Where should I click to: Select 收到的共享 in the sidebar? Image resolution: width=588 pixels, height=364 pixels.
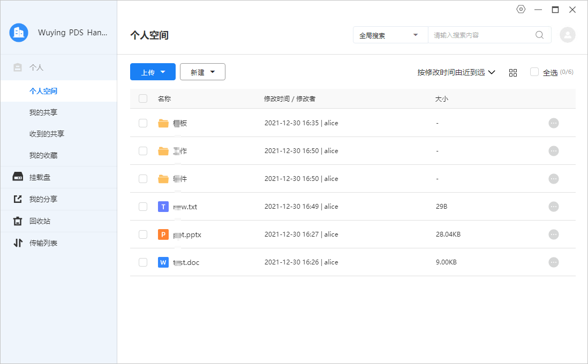point(47,134)
